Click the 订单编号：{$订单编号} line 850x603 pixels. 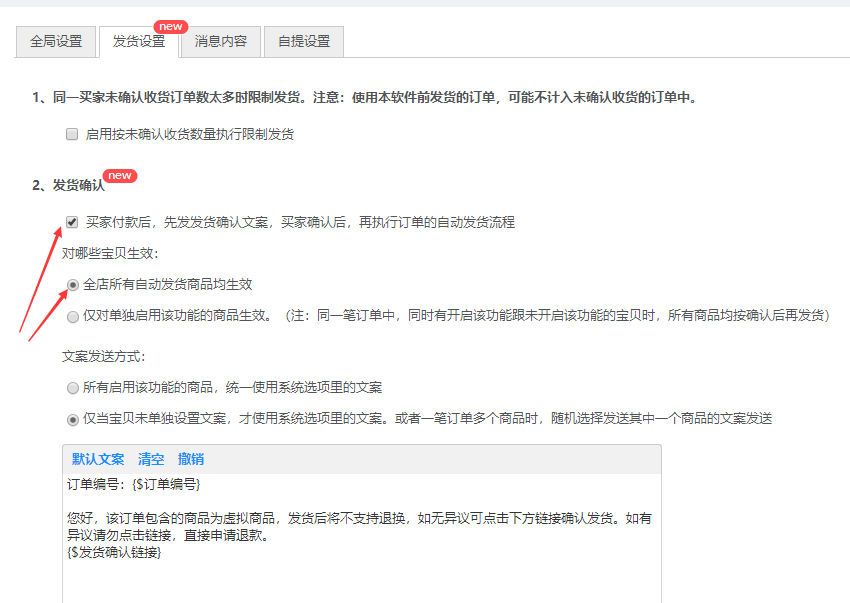click(x=134, y=484)
